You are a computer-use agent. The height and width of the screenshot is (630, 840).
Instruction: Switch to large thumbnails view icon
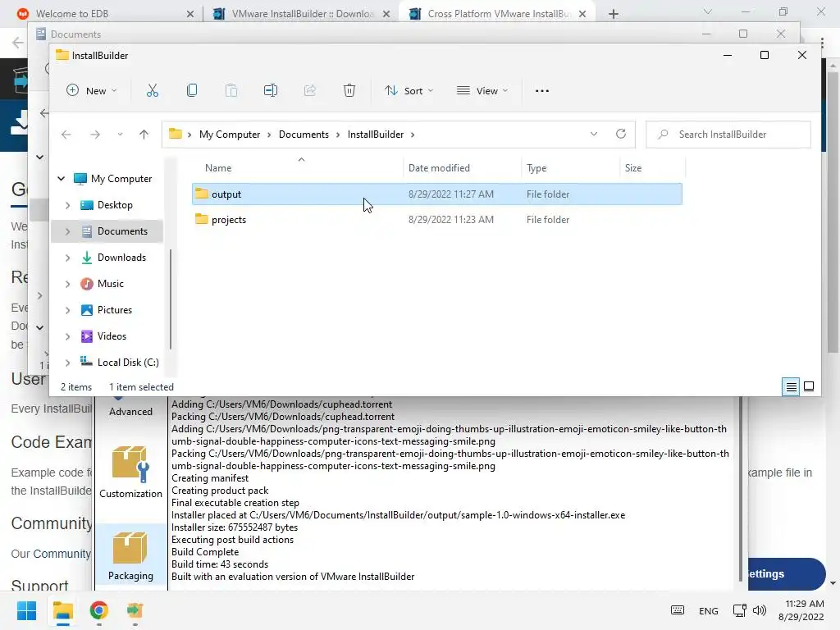[809, 387]
